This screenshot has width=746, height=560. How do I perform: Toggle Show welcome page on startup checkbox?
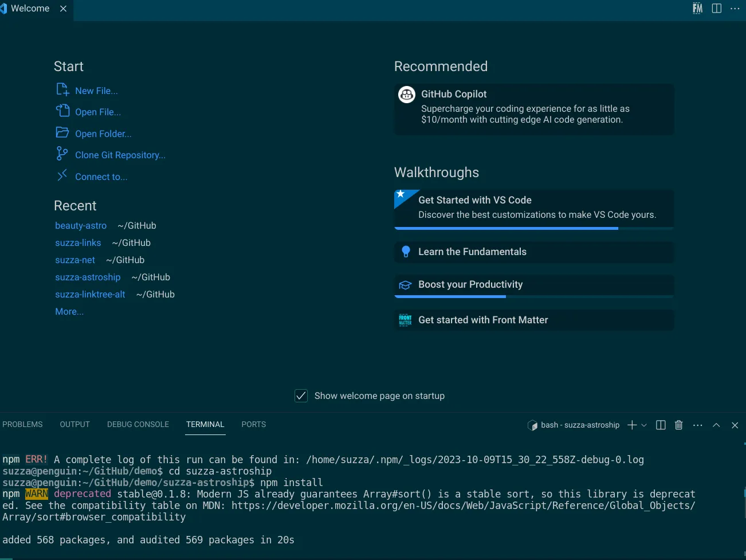pos(301,395)
